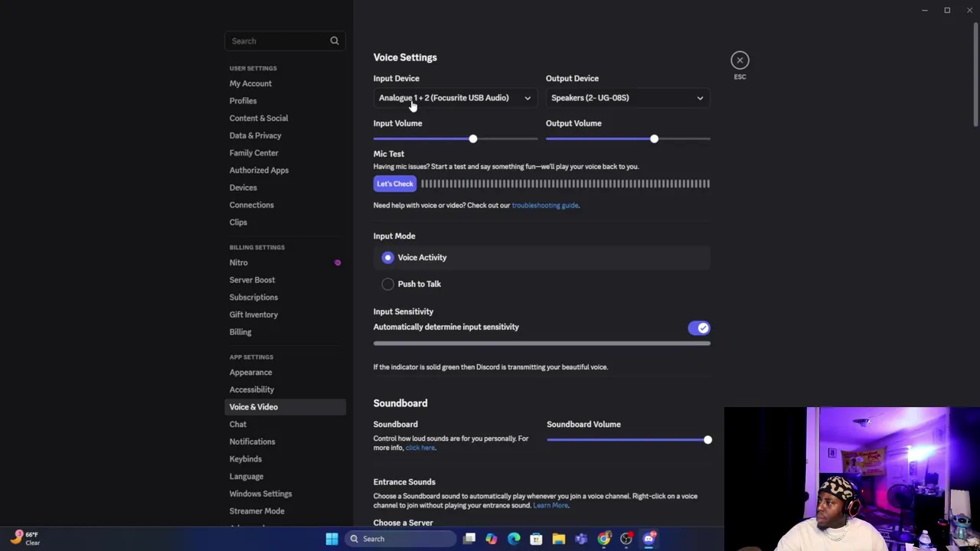Open Entrance Sounds 'Learn More' link
Image resolution: width=980 pixels, height=551 pixels.
point(550,505)
